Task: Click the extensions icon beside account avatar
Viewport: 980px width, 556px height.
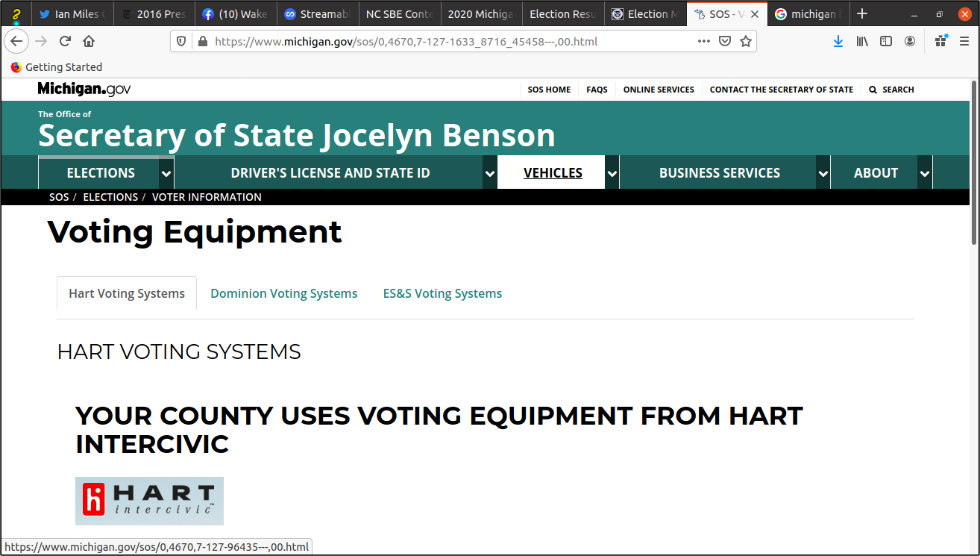Action: pos(940,41)
